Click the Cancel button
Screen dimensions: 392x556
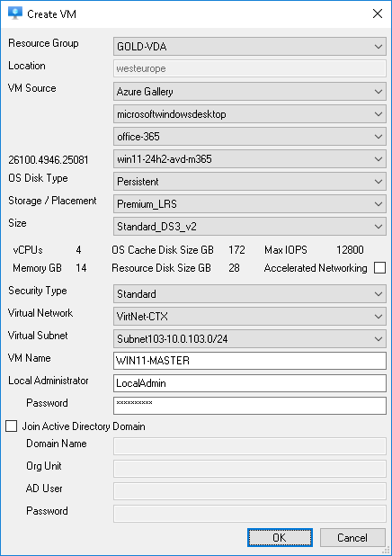[352, 538]
